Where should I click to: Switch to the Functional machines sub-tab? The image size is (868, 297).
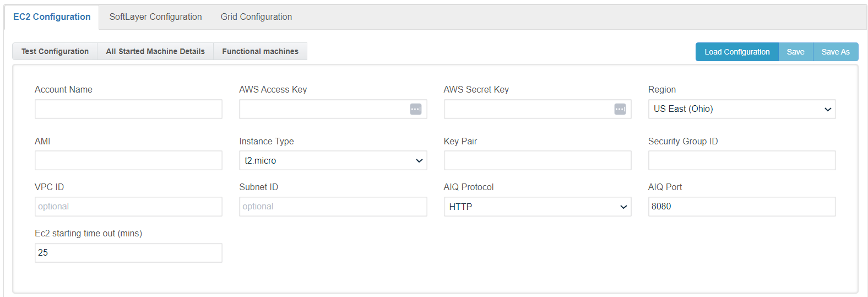coord(260,51)
